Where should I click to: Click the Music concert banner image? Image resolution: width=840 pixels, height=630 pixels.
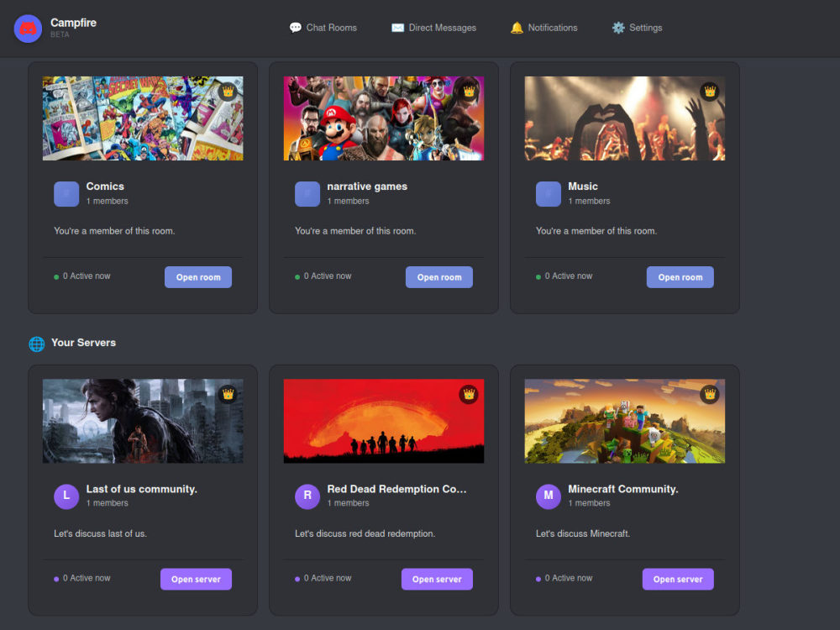pyautogui.click(x=625, y=118)
